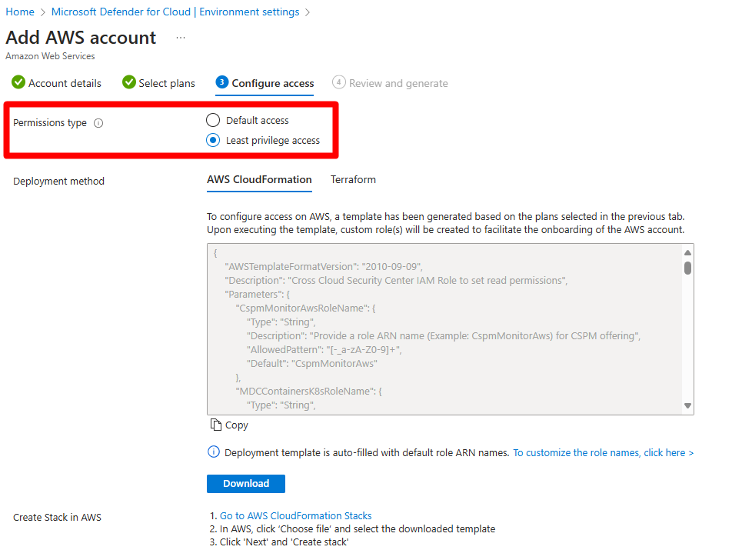Open the ellipsis menu next to Add AWS account
The image size is (732, 560).
(x=180, y=38)
